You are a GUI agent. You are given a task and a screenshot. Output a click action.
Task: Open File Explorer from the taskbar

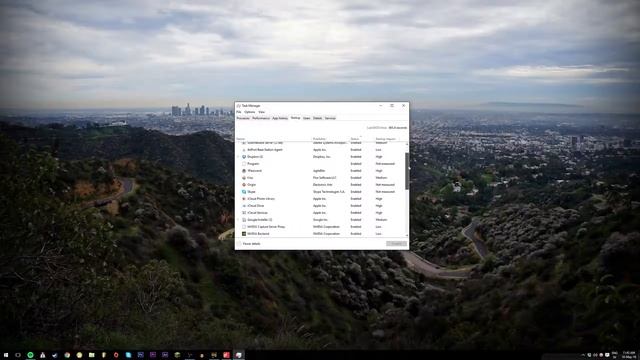coord(91,355)
